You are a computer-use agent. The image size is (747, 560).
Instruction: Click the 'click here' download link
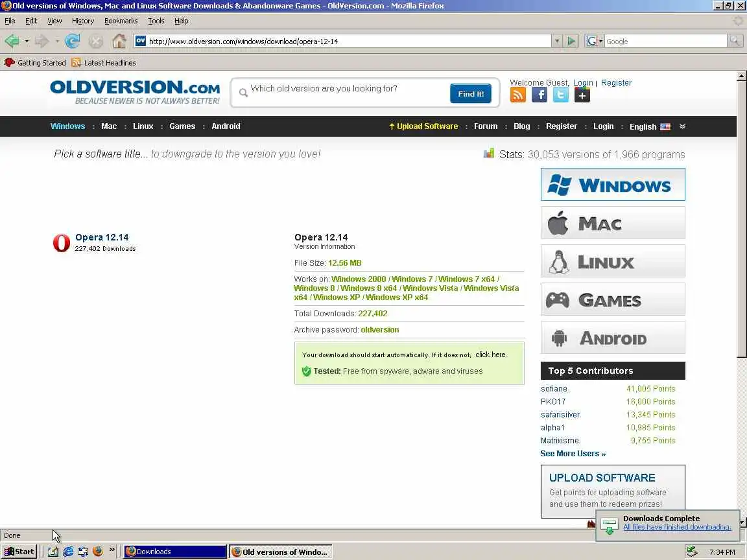491,355
